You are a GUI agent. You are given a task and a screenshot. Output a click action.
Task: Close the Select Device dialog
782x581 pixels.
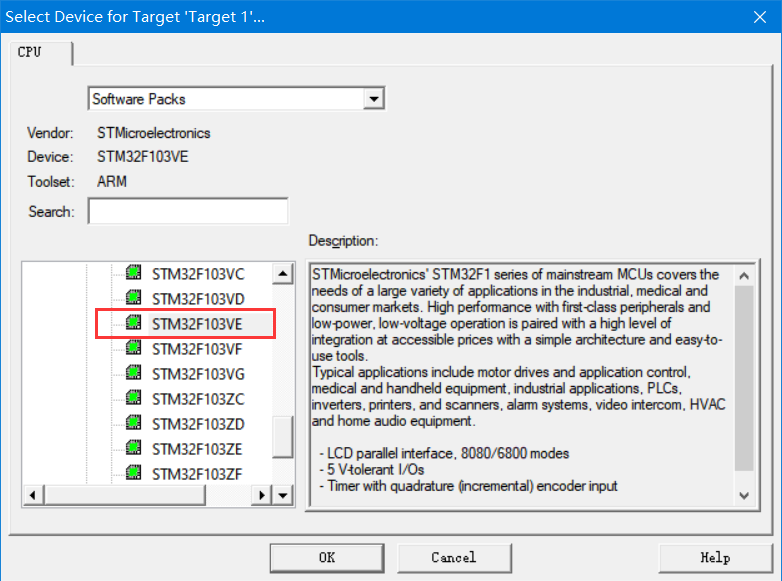pyautogui.click(x=760, y=17)
